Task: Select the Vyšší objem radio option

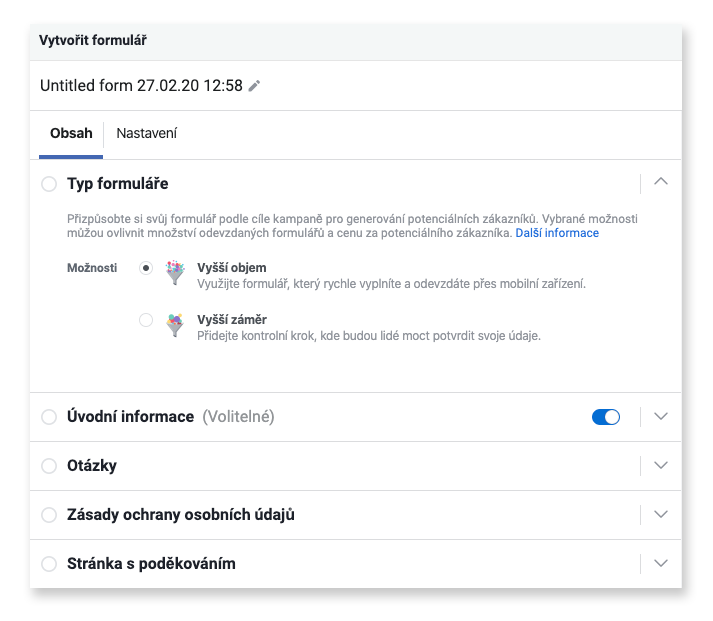Action: pos(146,268)
